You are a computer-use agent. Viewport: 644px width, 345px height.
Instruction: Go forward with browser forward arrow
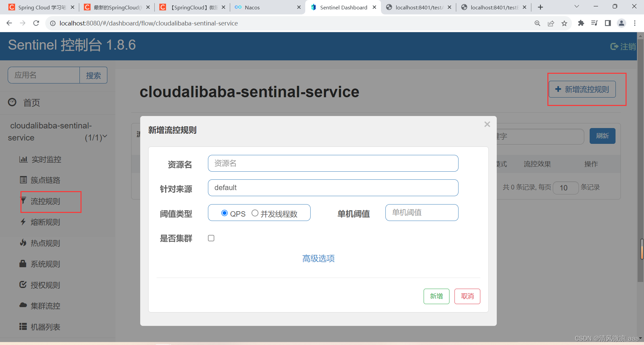coord(22,23)
